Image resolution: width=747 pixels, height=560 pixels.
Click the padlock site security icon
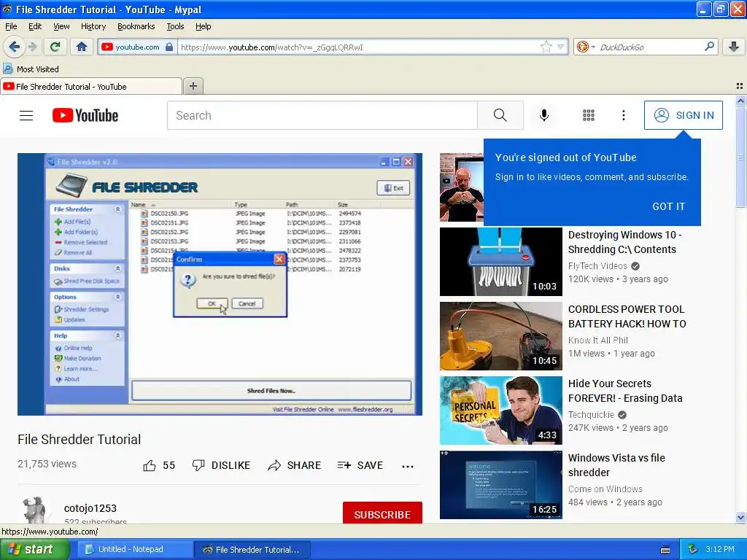pyautogui.click(x=169, y=47)
